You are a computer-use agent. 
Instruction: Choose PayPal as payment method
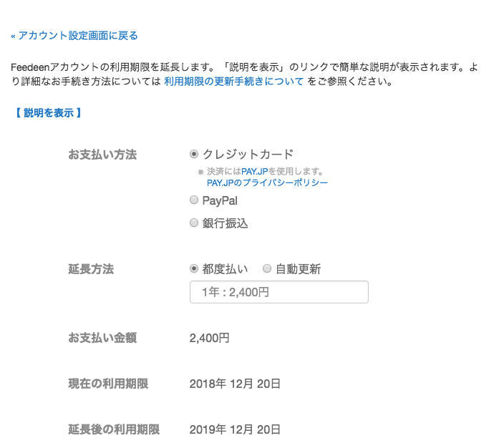(x=194, y=201)
